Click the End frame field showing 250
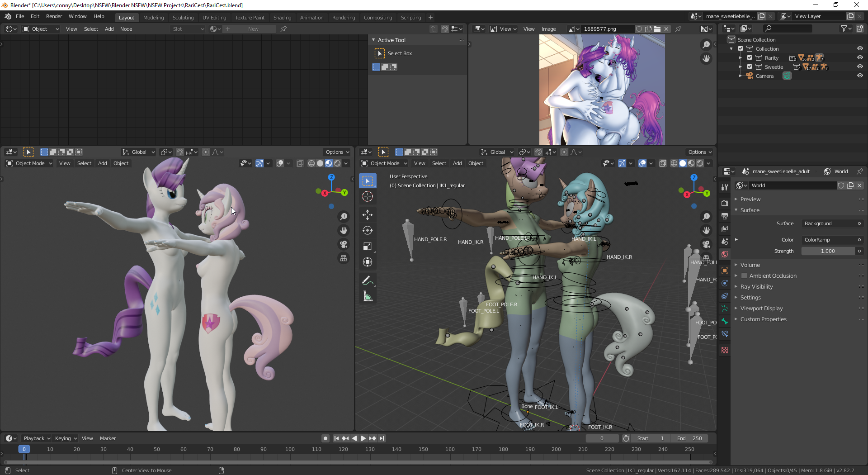This screenshot has height=475, width=868. pos(690,438)
